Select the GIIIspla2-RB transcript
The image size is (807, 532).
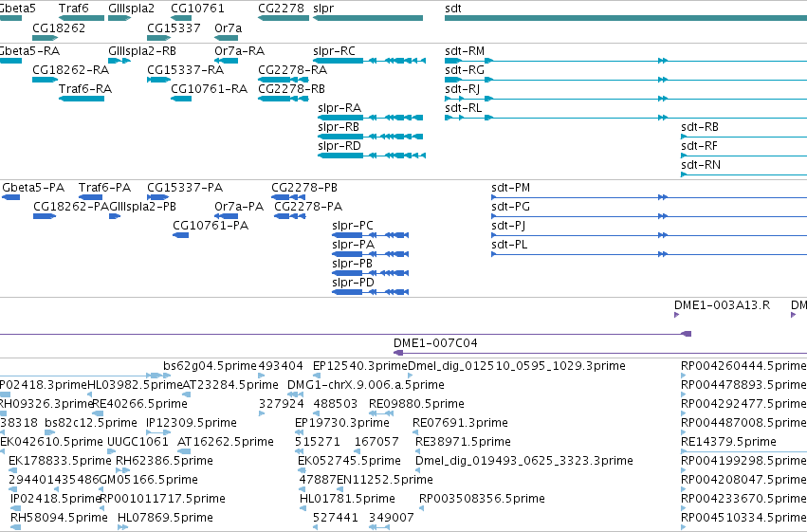pos(119,61)
